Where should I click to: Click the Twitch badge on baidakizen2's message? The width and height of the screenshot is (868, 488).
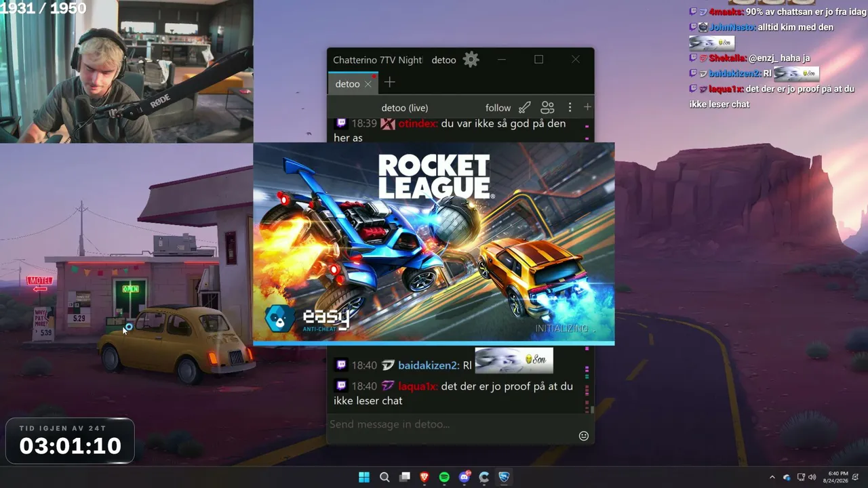point(341,365)
